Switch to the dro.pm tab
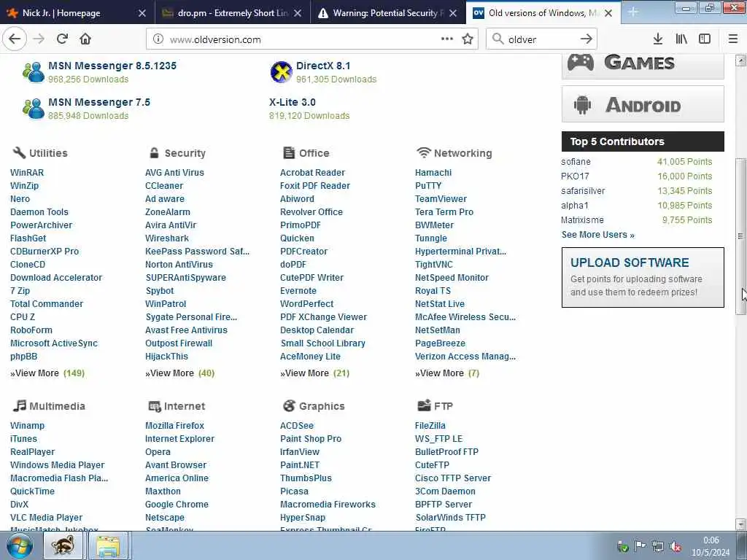This screenshot has height=560, width=747. [x=233, y=13]
